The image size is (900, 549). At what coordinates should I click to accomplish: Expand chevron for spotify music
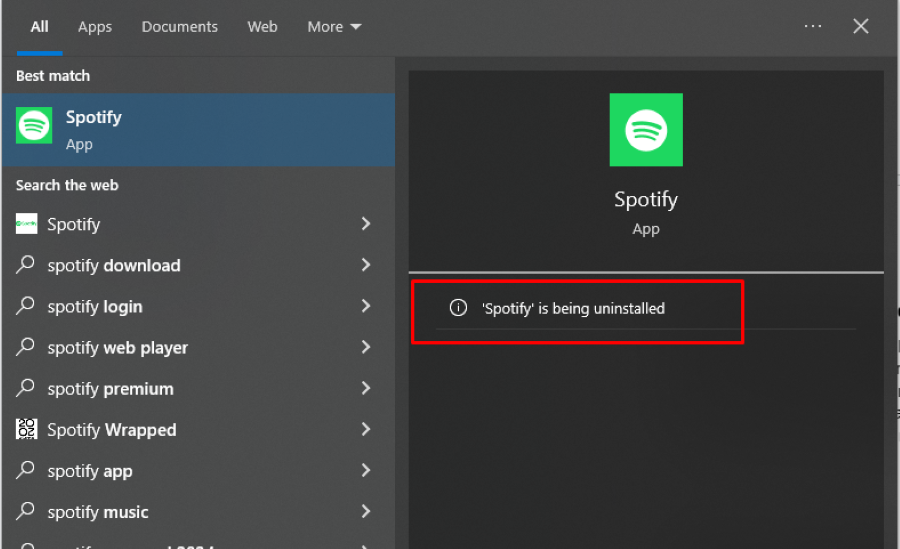click(366, 511)
